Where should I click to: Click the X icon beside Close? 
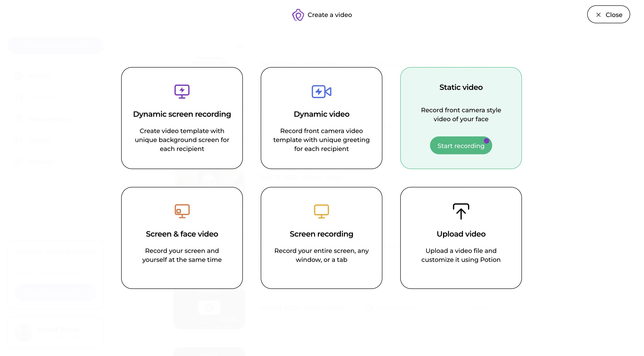pyautogui.click(x=599, y=15)
